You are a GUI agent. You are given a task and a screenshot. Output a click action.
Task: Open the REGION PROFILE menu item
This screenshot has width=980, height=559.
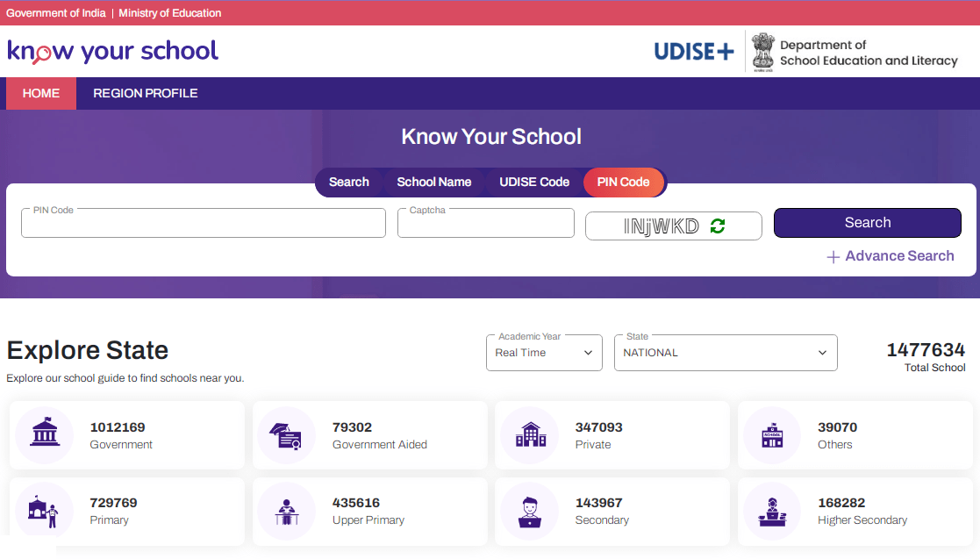click(x=146, y=93)
